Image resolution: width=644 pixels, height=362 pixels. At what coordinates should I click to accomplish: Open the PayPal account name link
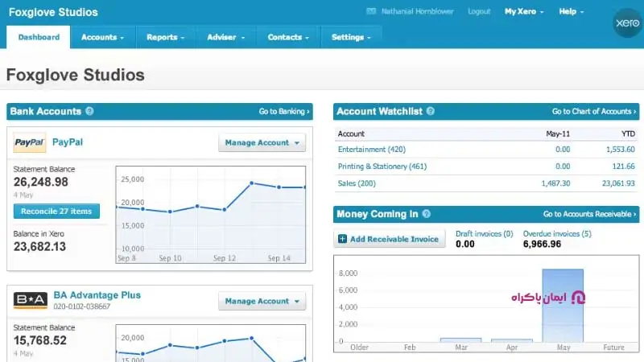pyautogui.click(x=68, y=142)
